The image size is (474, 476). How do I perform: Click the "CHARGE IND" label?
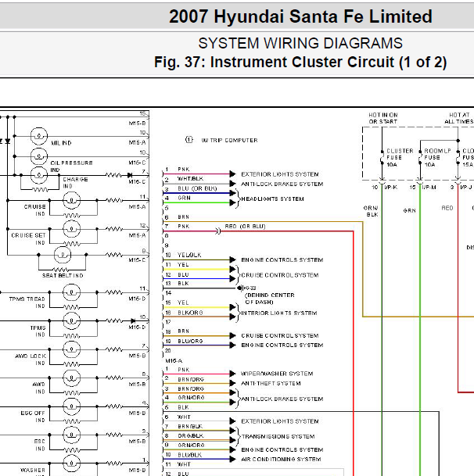[x=75, y=183]
